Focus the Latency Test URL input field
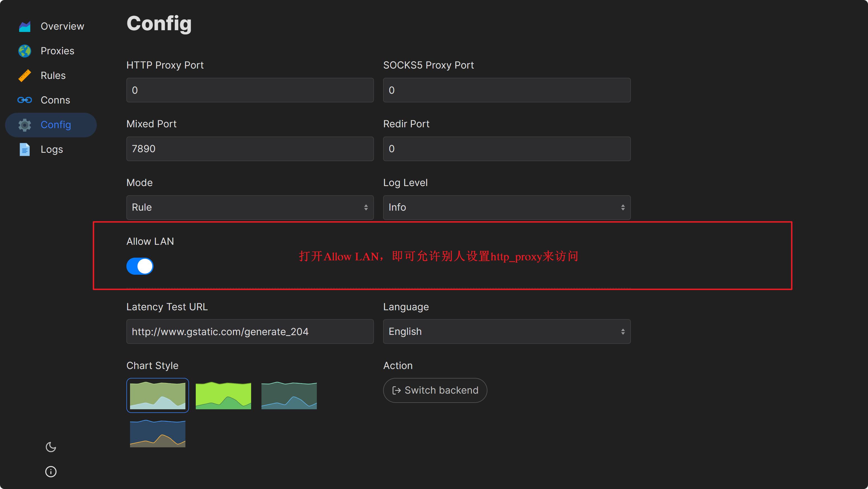The height and width of the screenshot is (489, 868). point(250,332)
